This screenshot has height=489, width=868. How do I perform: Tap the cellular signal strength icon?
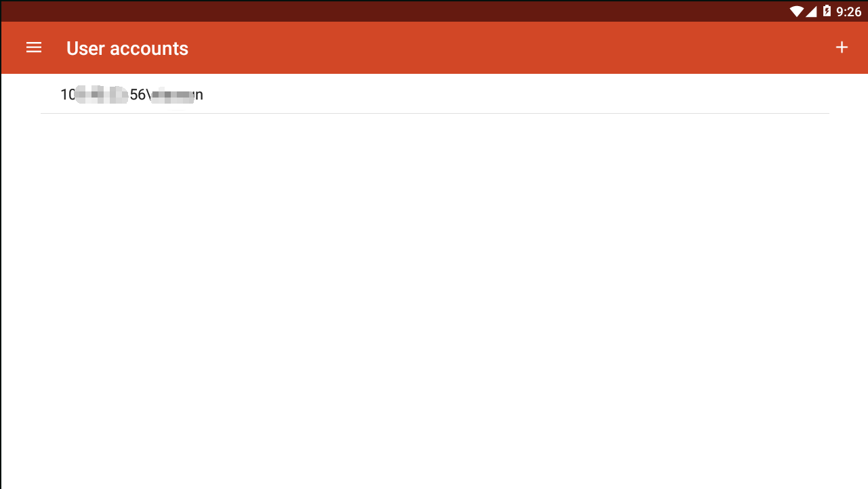tap(812, 11)
